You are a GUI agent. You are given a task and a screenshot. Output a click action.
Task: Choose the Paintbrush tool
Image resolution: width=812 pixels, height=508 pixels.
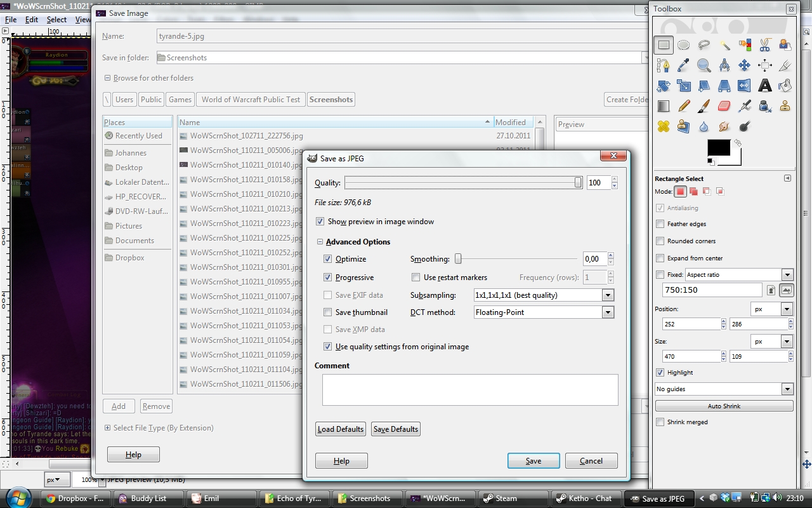(x=704, y=106)
